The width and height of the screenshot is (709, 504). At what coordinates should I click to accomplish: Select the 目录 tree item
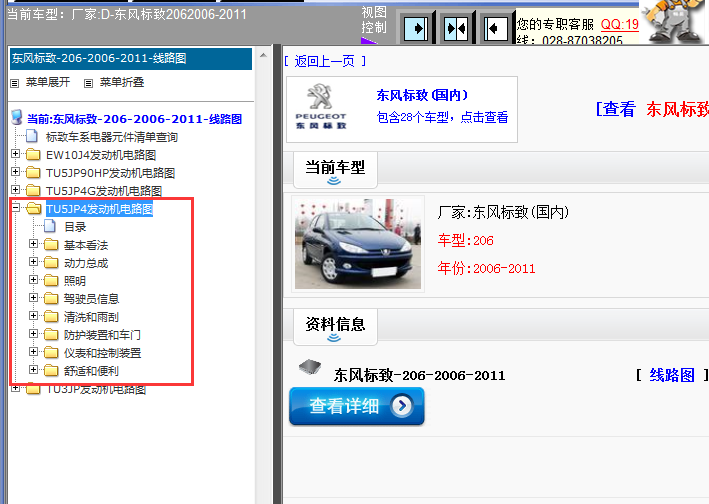point(75,227)
